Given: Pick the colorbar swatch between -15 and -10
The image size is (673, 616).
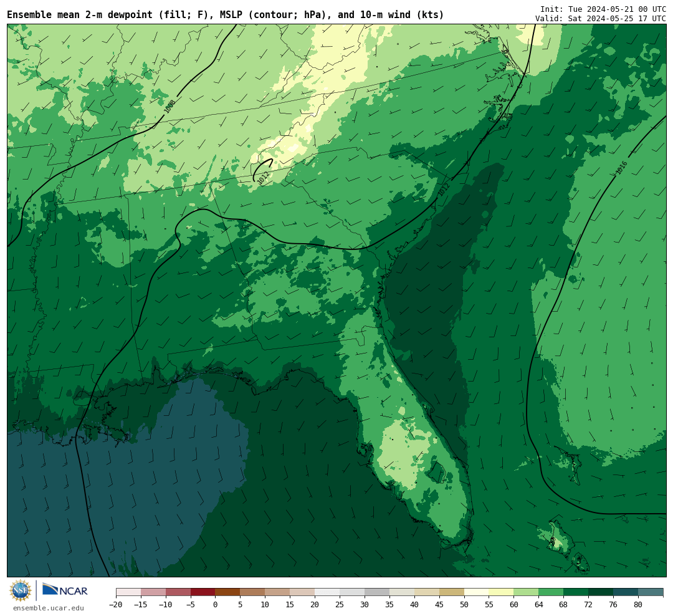Looking at the screenshot, I should (153, 592).
